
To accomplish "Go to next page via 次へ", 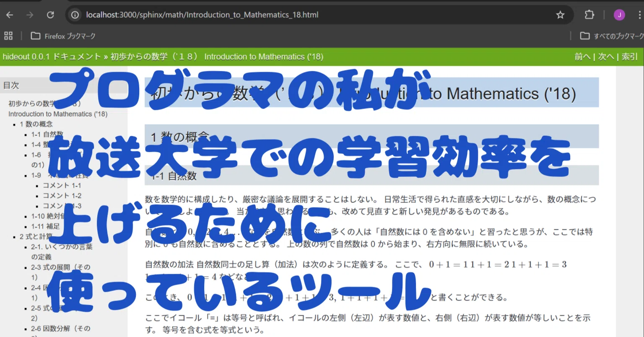I will pyautogui.click(x=606, y=57).
